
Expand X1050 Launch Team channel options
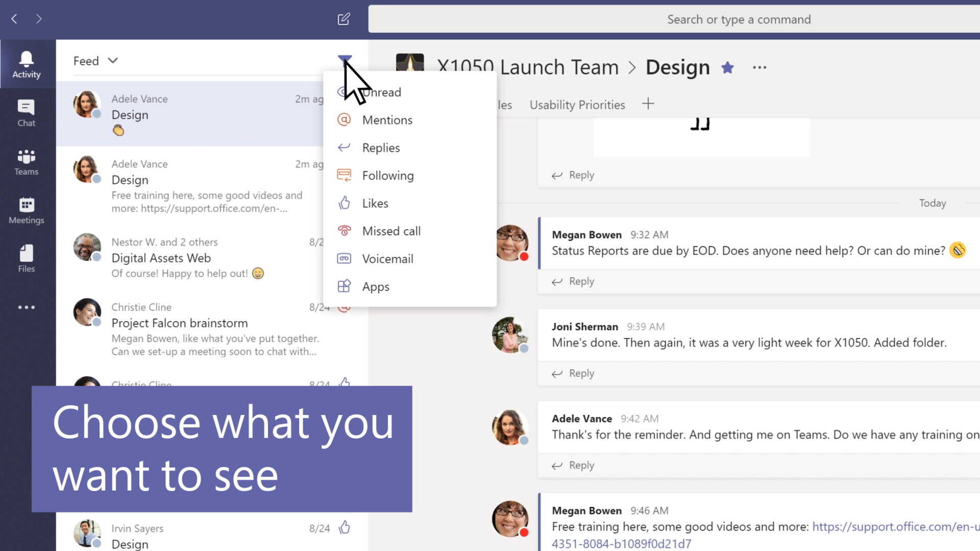pos(759,65)
